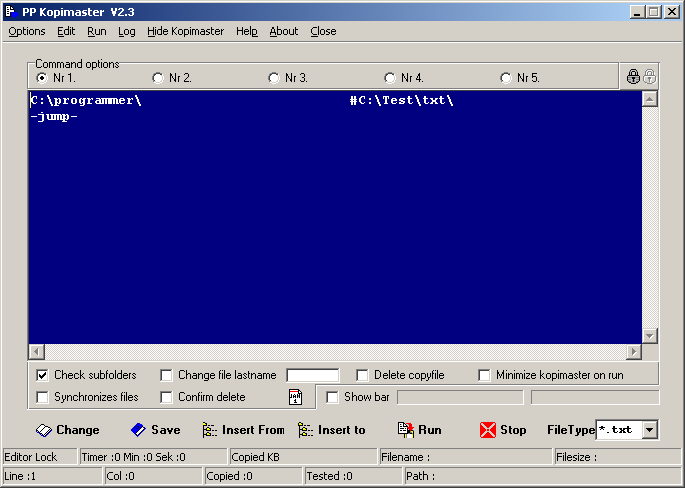685x488 pixels.
Task: Click the editor vertical scrollbar up arrow
Action: pos(650,99)
